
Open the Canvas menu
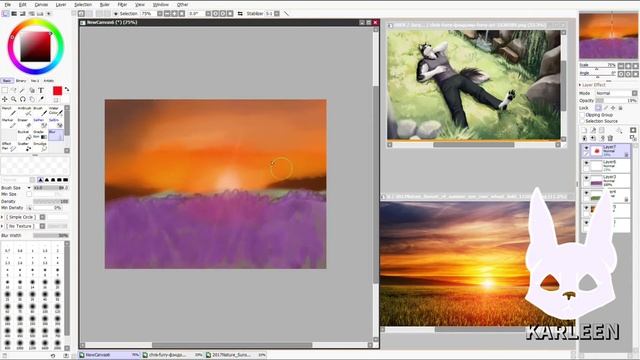pos(41,4)
